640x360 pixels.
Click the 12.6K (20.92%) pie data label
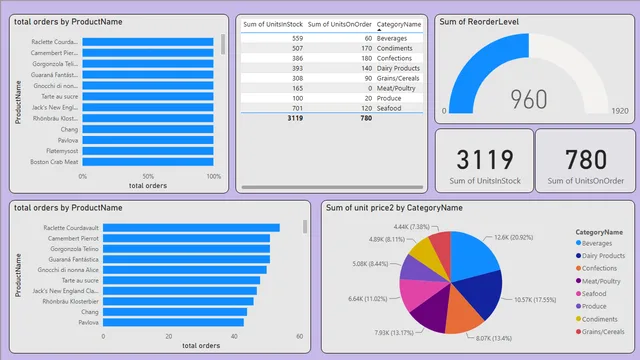(x=513, y=237)
